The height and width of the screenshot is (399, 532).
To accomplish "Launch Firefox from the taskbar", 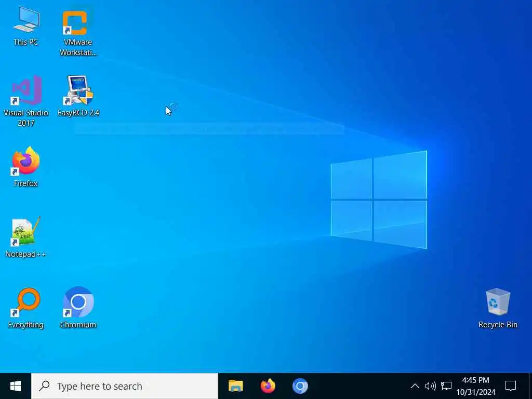I will pos(268,386).
